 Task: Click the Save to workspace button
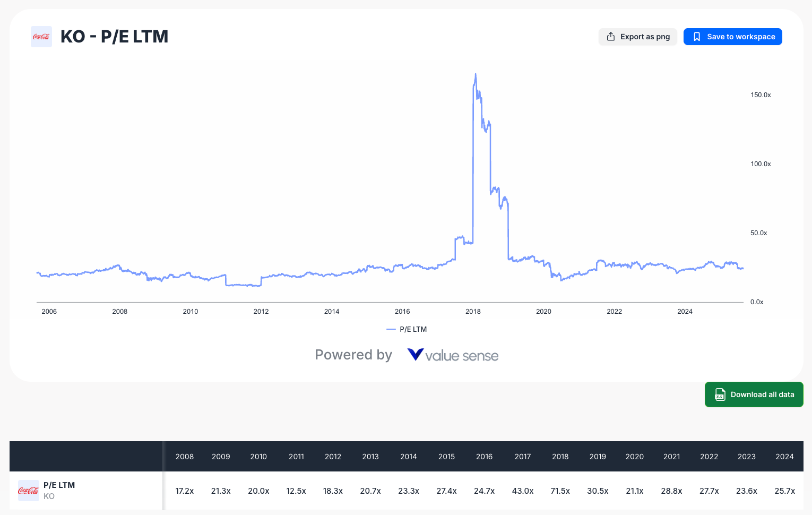click(x=732, y=37)
